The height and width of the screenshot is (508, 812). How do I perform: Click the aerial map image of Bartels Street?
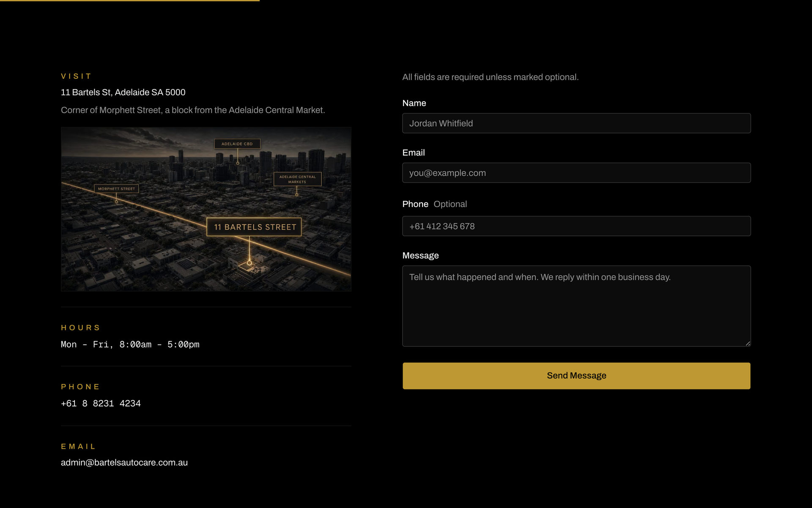point(206,209)
